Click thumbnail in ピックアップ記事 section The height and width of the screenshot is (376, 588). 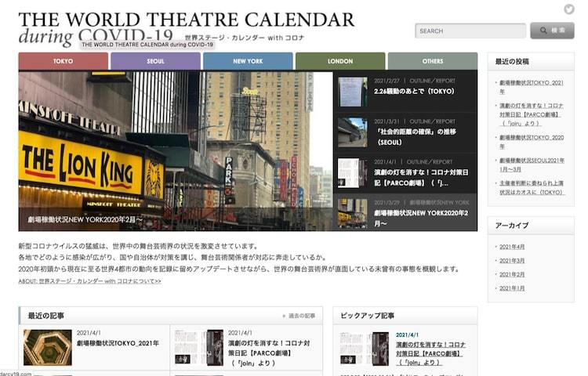tap(365, 348)
